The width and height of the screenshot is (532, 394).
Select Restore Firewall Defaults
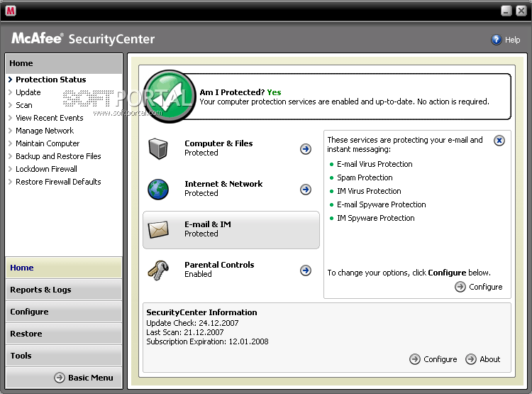tap(58, 182)
